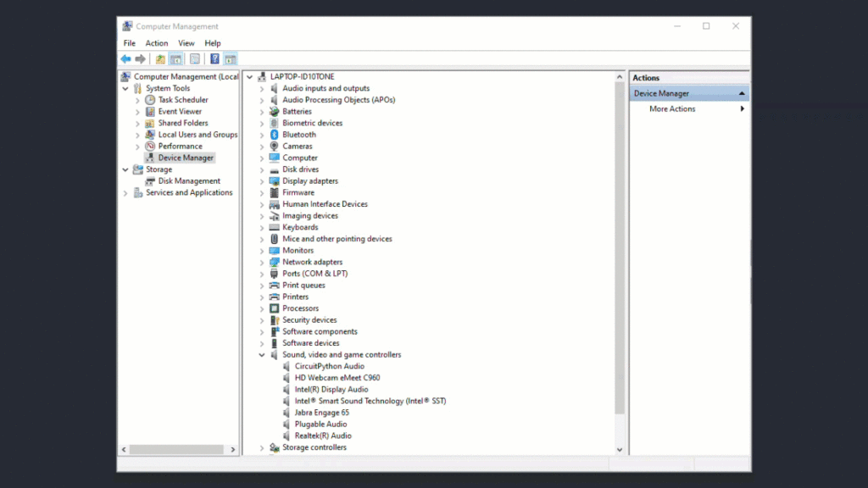The width and height of the screenshot is (868, 488).
Task: Click the Disk Management icon
Action: 150,181
